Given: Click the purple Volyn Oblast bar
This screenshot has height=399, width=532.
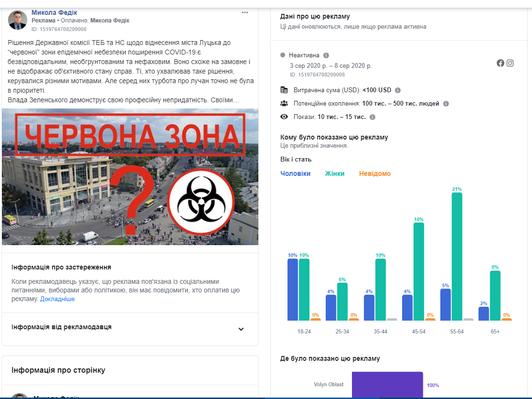Looking at the screenshot, I should pos(387,385).
